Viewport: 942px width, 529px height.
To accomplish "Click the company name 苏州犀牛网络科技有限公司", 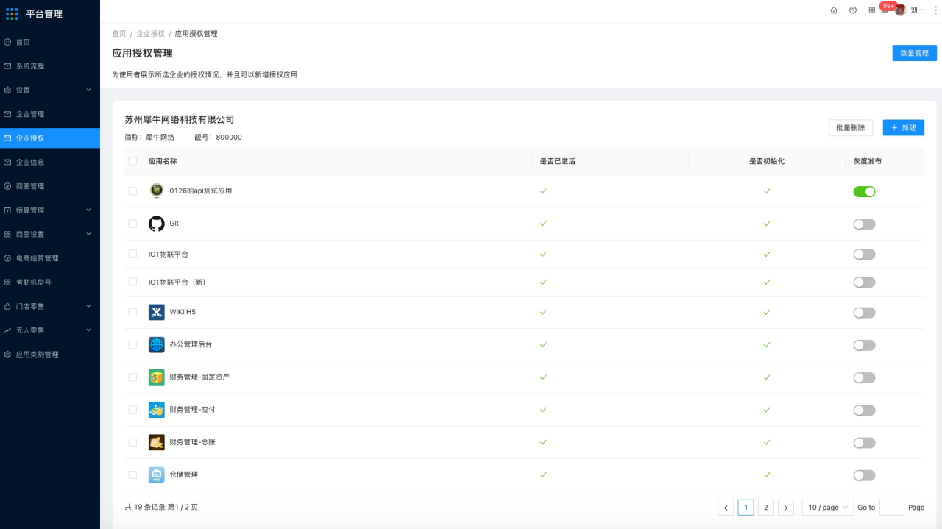I will [179, 120].
